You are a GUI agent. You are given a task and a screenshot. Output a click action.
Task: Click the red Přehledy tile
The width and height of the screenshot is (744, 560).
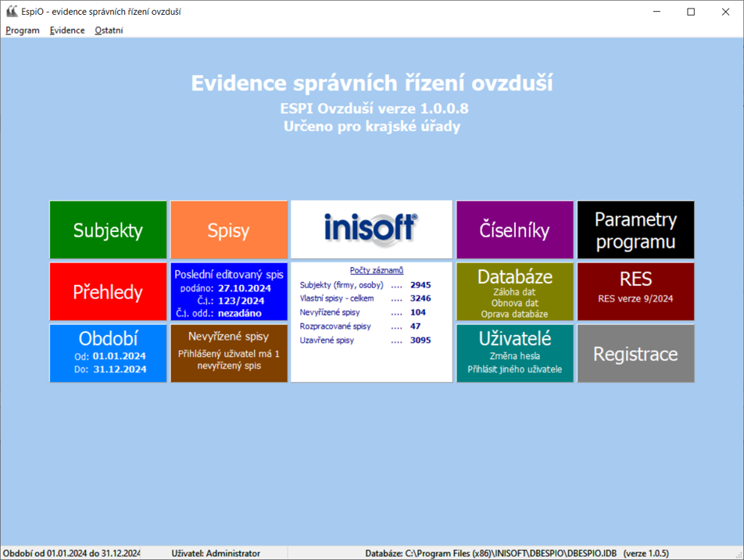(x=108, y=291)
